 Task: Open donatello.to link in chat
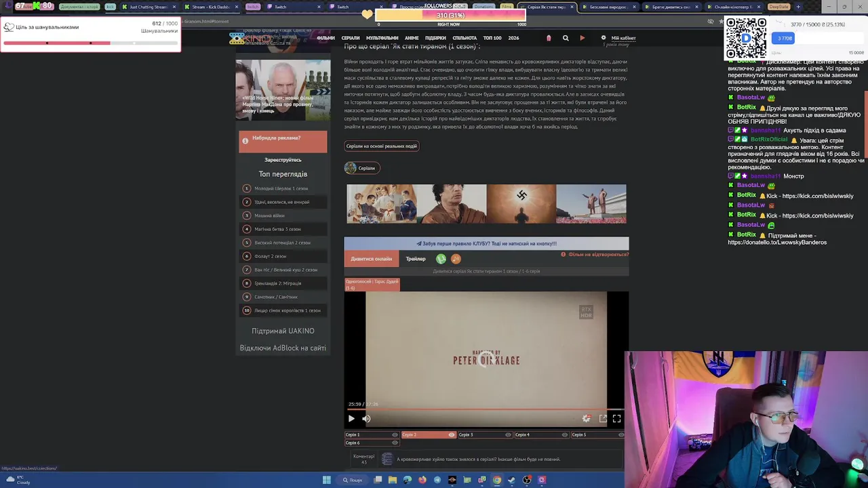(x=777, y=242)
